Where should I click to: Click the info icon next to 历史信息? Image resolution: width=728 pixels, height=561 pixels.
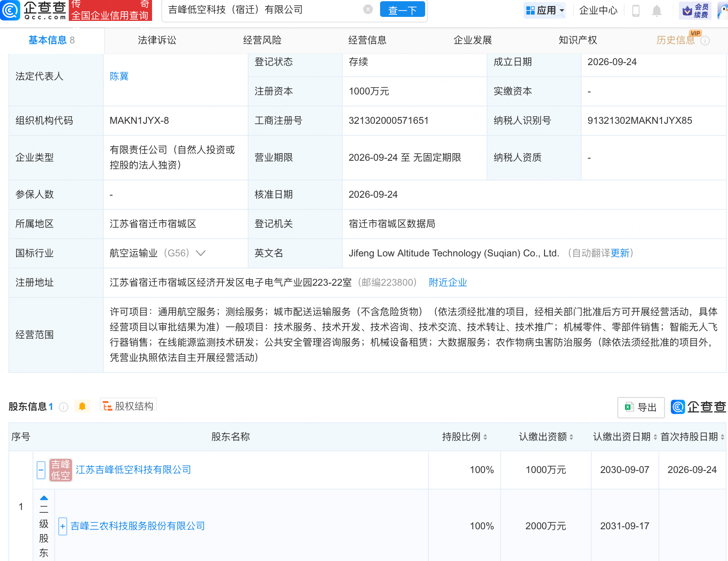[x=705, y=41]
